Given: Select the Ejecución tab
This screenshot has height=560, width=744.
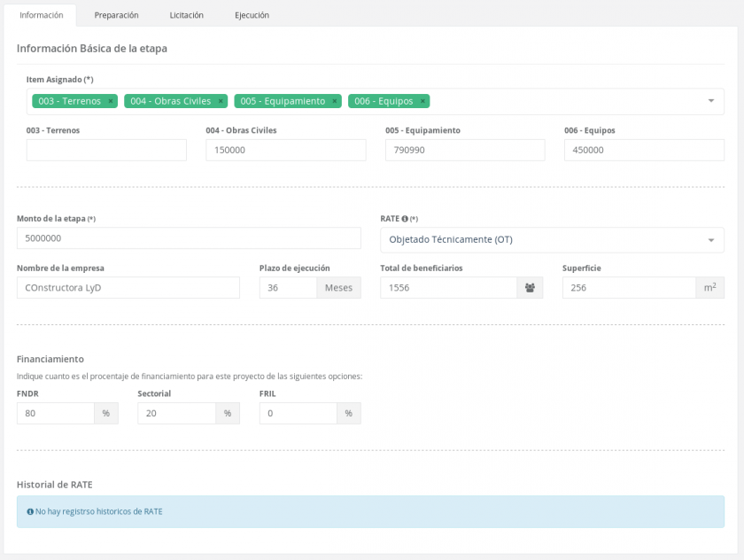Looking at the screenshot, I should click(252, 15).
